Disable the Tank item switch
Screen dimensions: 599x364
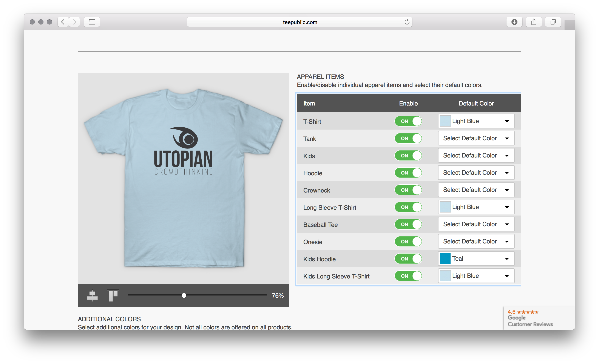pyautogui.click(x=408, y=138)
